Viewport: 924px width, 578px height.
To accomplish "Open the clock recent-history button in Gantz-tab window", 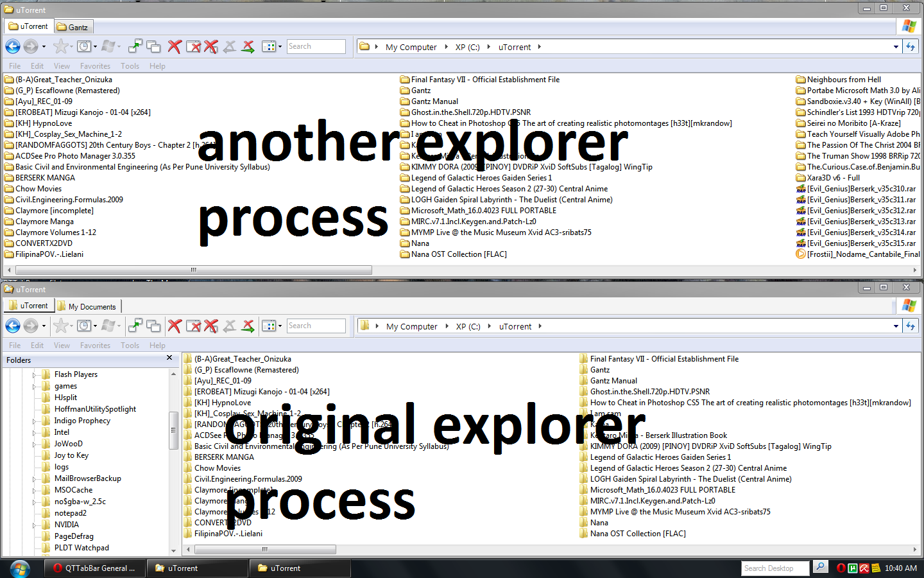I will pos(83,46).
